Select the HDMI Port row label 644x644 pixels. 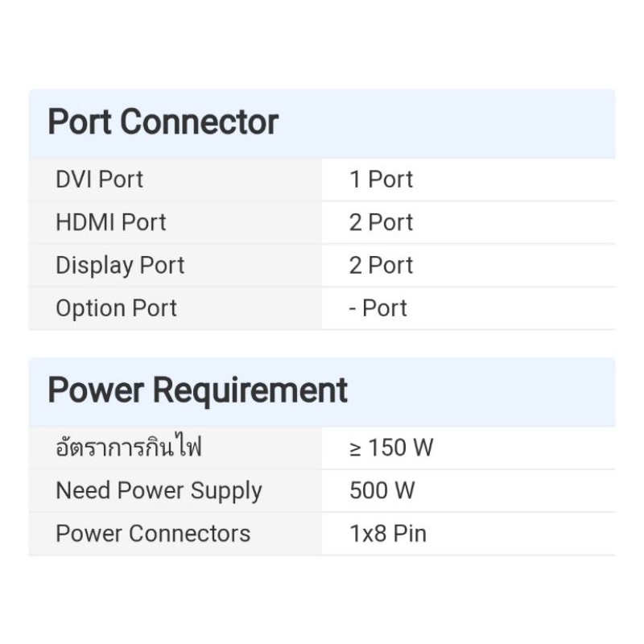[x=110, y=222]
